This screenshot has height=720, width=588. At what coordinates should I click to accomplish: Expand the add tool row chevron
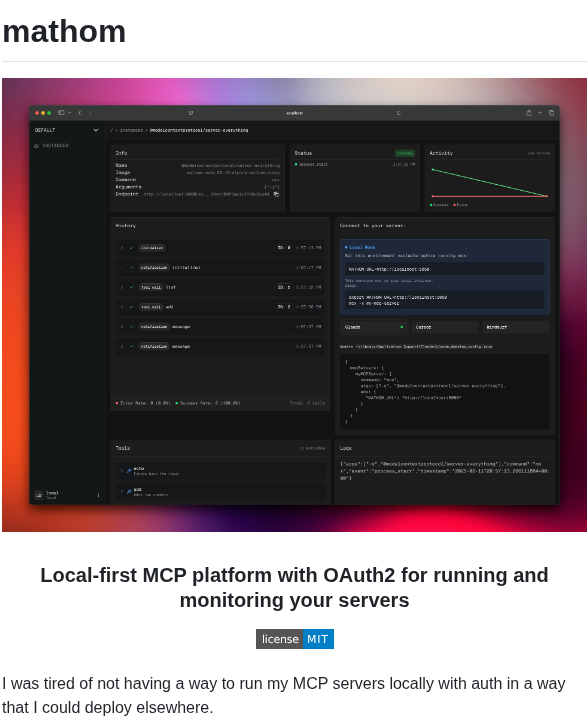(122, 491)
